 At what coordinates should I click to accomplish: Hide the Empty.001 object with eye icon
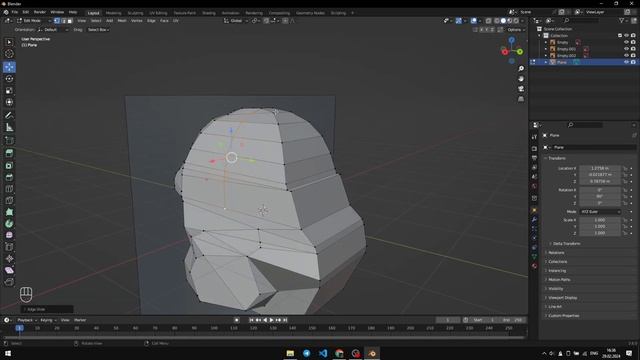pyautogui.click(x=626, y=49)
